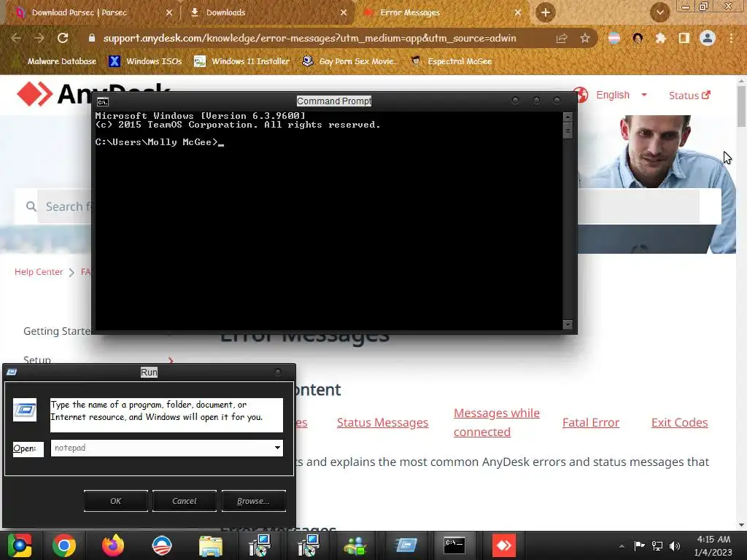
Task: Open the extensions puzzle icon
Action: coord(660,38)
